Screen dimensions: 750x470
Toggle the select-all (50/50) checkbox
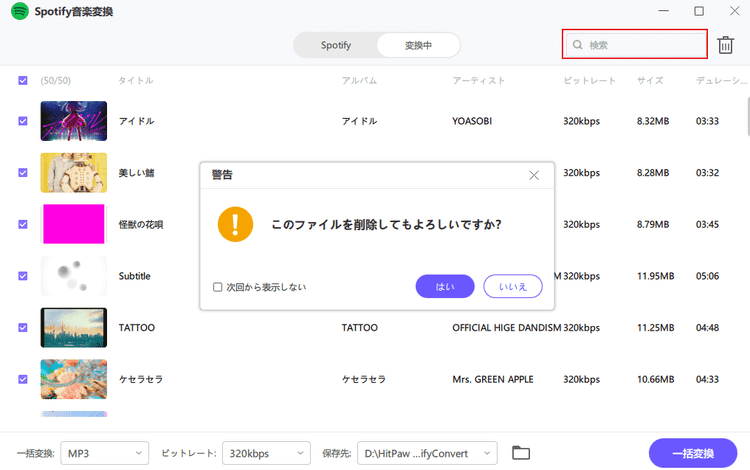(x=22, y=80)
